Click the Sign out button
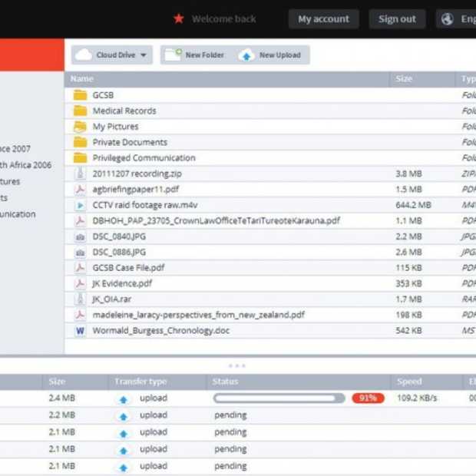 coord(397,19)
